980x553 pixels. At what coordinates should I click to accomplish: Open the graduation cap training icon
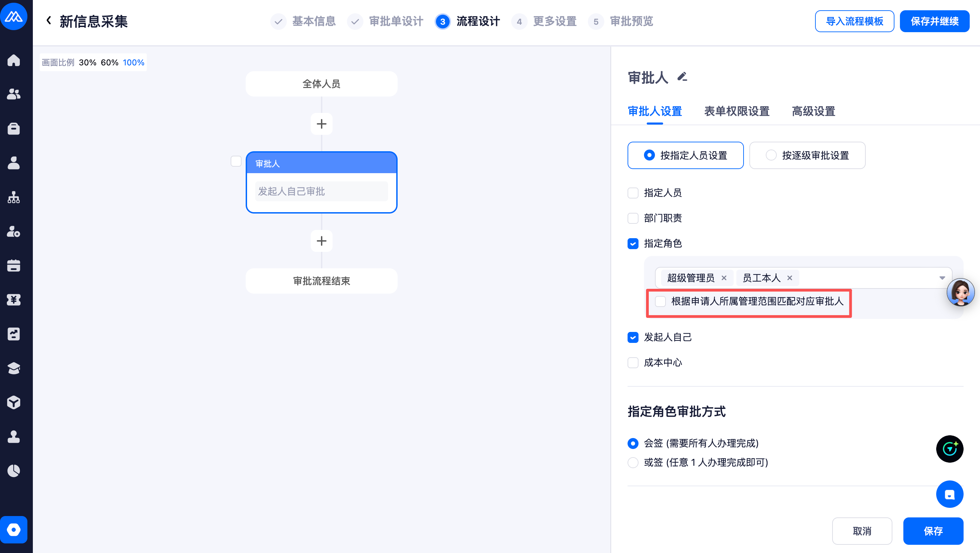[14, 368]
